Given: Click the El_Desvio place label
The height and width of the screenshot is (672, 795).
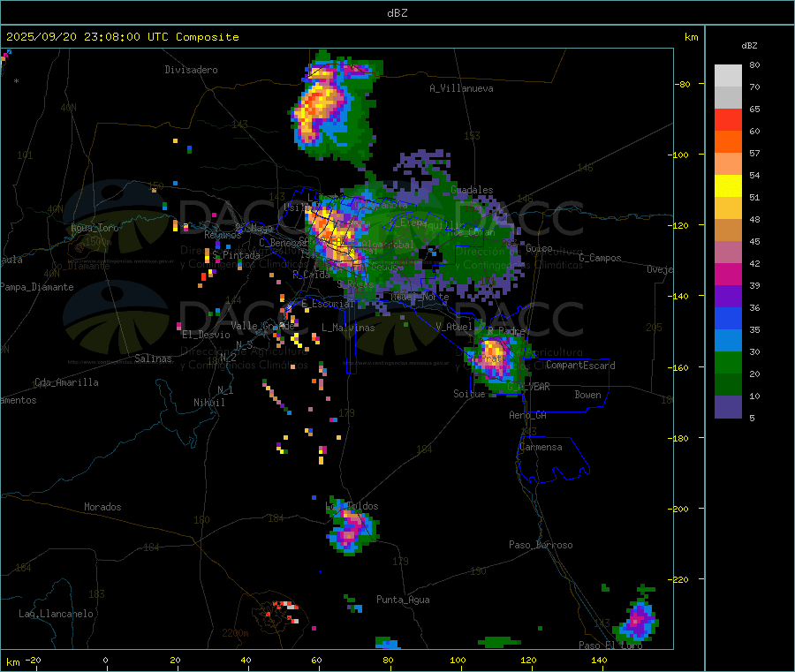Looking at the screenshot, I should pyautogui.click(x=207, y=335).
